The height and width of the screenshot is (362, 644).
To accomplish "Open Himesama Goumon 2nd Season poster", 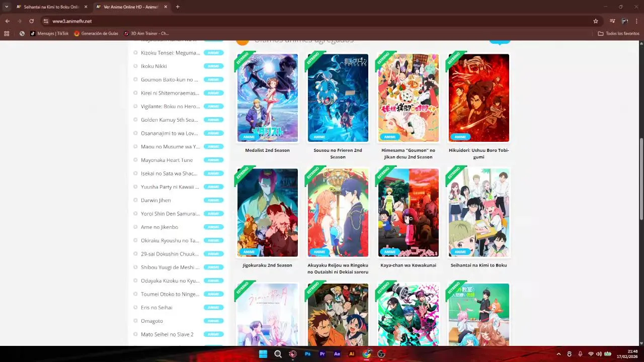I will [409, 98].
